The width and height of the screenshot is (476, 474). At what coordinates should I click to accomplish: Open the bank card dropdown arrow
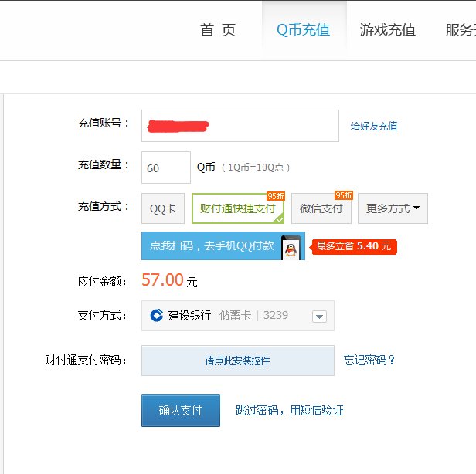pos(319,317)
